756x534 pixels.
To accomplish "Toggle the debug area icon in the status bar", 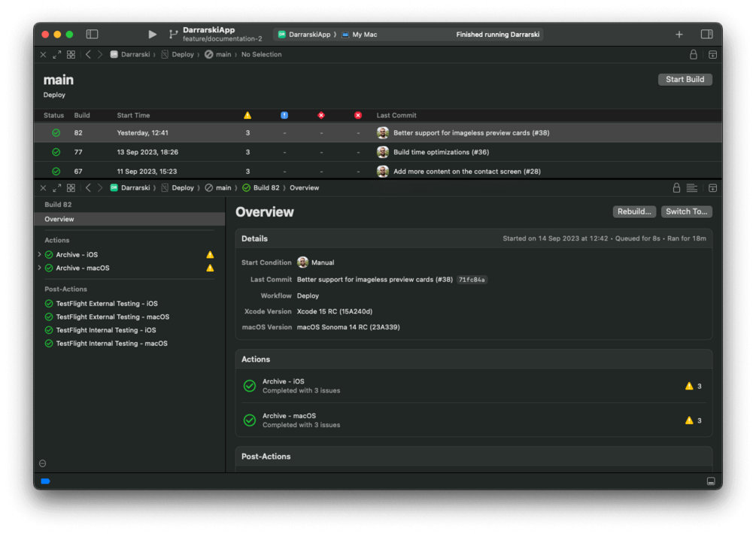I will point(711,481).
